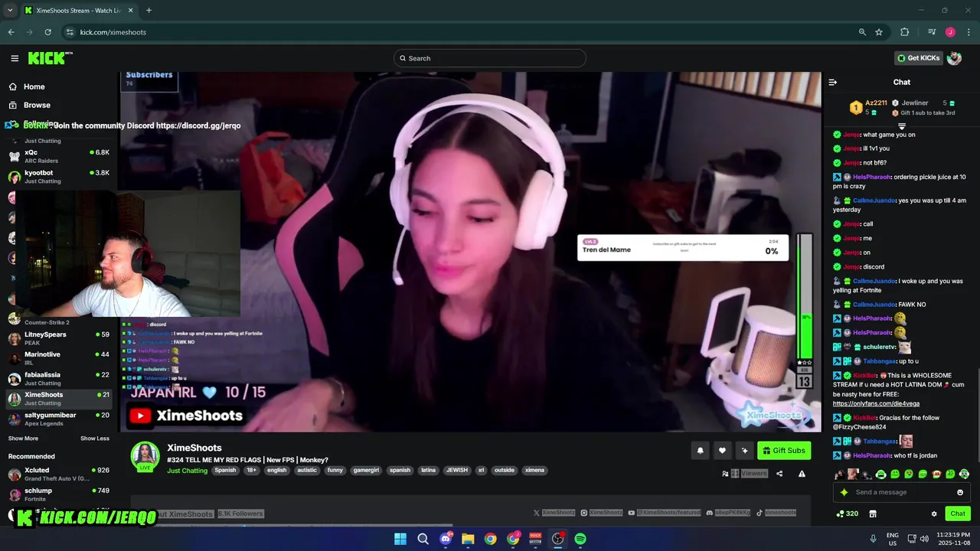Open a new browser tab

point(149,11)
